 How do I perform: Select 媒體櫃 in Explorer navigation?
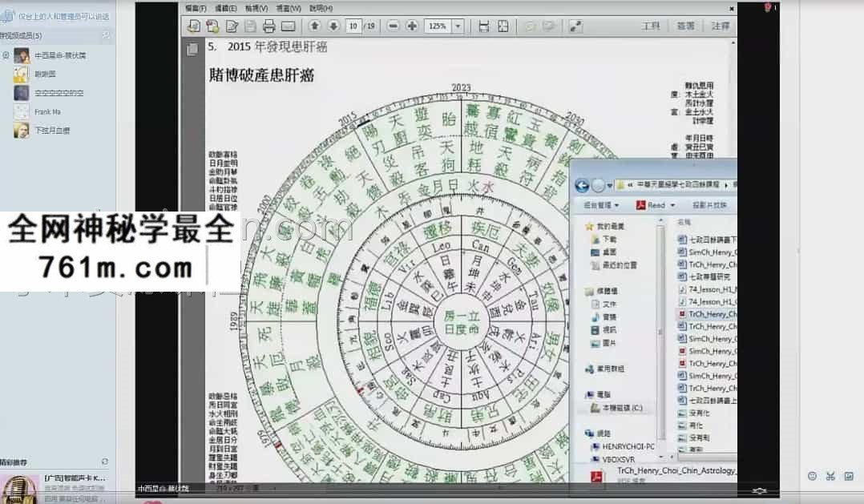[x=602, y=291]
